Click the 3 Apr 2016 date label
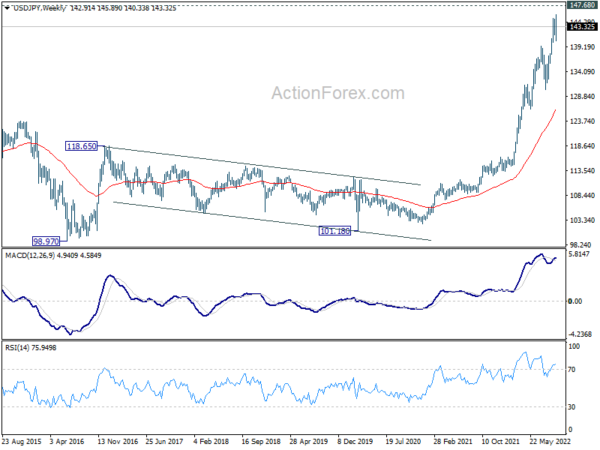This screenshot has width=600, height=450. pyautogui.click(x=67, y=442)
